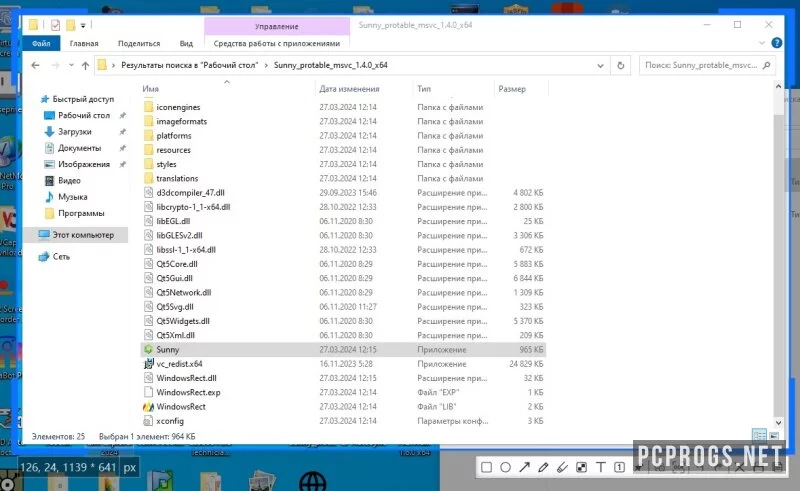The image size is (800, 491).
Task: Select the highlighter marker tool
Action: tap(562, 467)
